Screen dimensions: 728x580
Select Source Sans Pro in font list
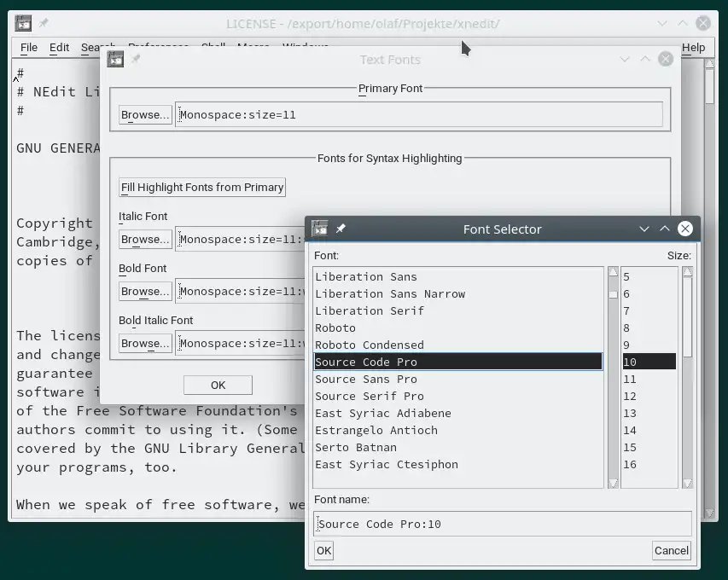(x=366, y=380)
